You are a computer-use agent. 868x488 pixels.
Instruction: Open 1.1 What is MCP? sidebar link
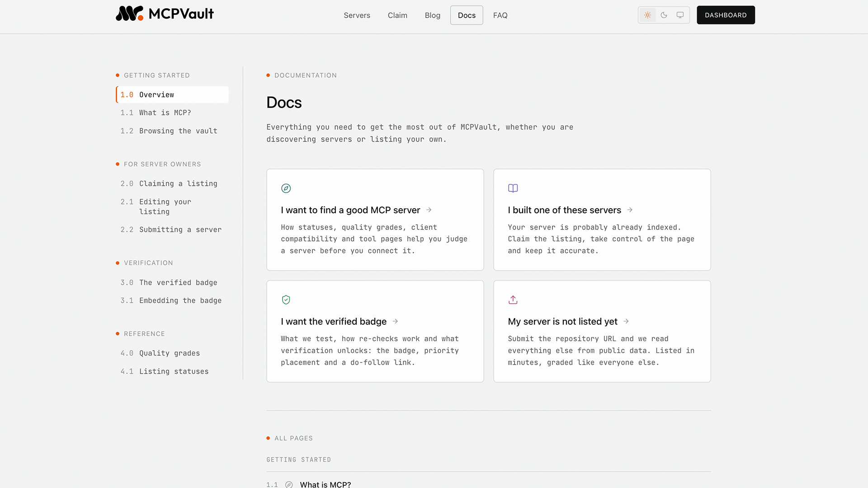[172, 113]
